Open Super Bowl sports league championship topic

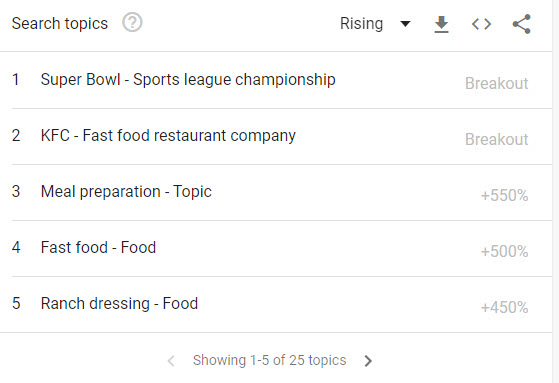point(188,80)
